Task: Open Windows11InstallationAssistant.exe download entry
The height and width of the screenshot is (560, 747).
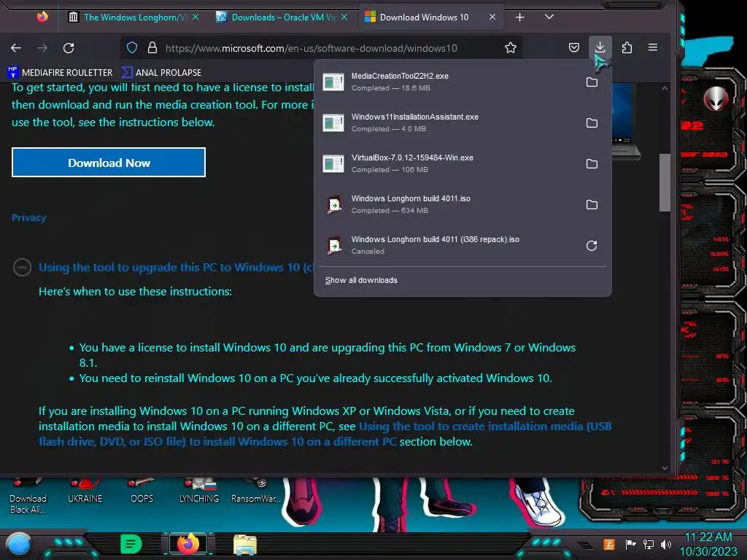Action: coord(448,122)
